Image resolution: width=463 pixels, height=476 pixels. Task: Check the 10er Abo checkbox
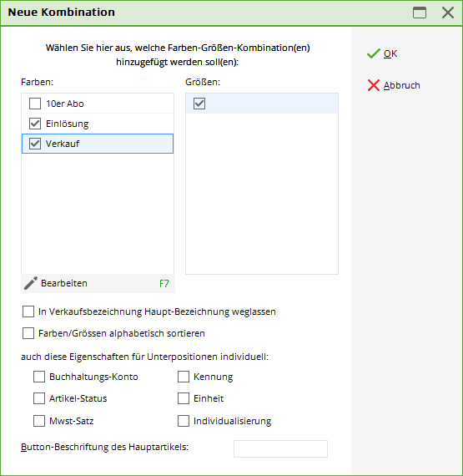click(x=35, y=104)
